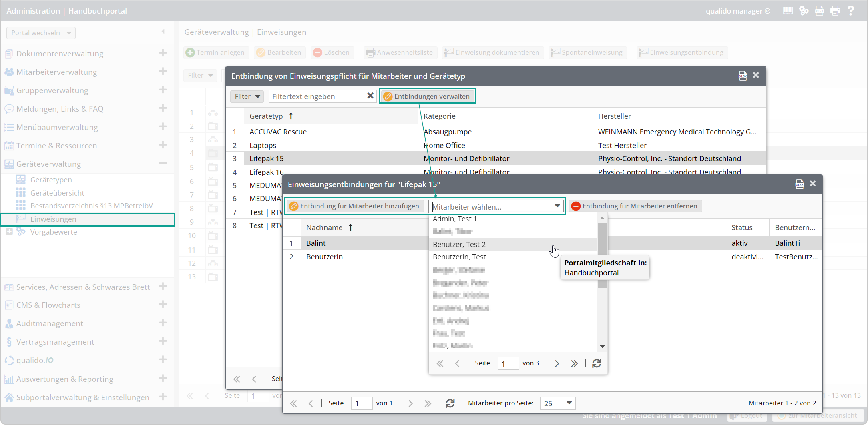868x425 pixels.
Task: Collapse the Geräteverwaltung menu section
Action: pyautogui.click(x=163, y=164)
